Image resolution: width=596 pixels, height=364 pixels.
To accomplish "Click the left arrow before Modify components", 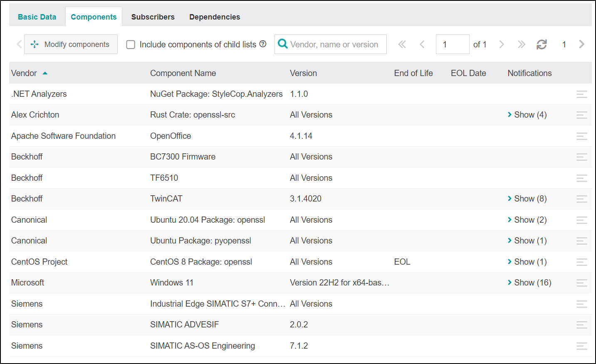I will 19,44.
